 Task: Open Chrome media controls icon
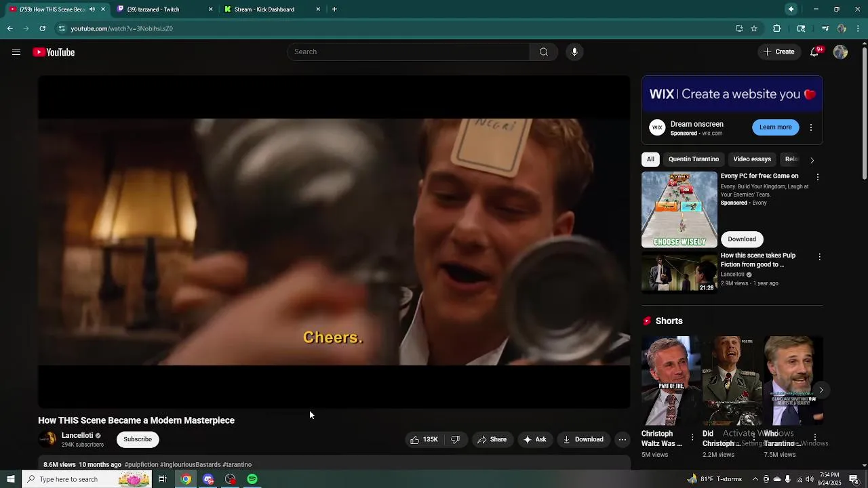point(825,28)
